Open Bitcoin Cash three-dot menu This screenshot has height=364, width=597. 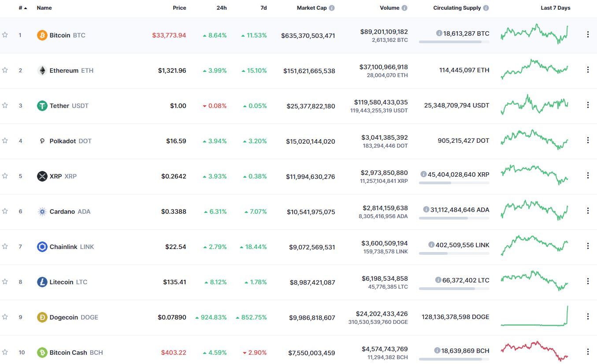point(588,352)
